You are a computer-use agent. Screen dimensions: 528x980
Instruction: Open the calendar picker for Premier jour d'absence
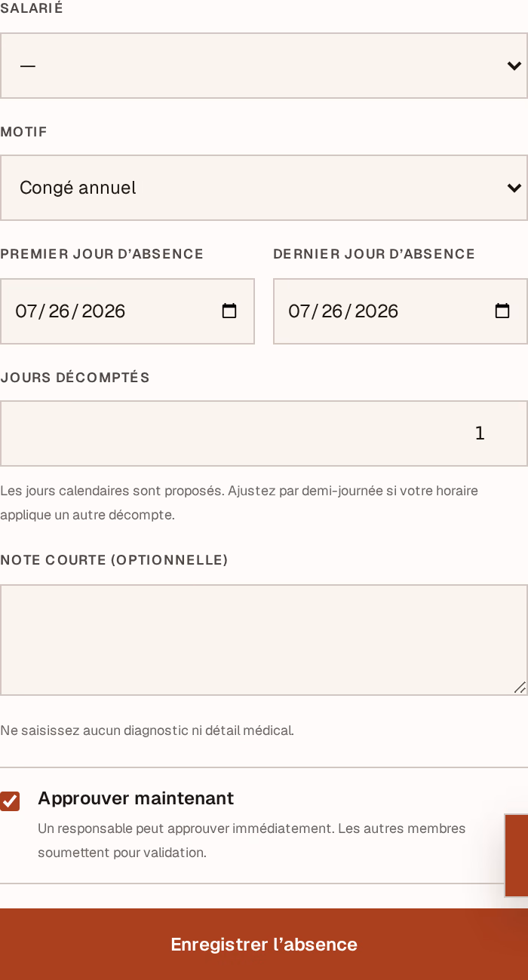[x=229, y=311]
